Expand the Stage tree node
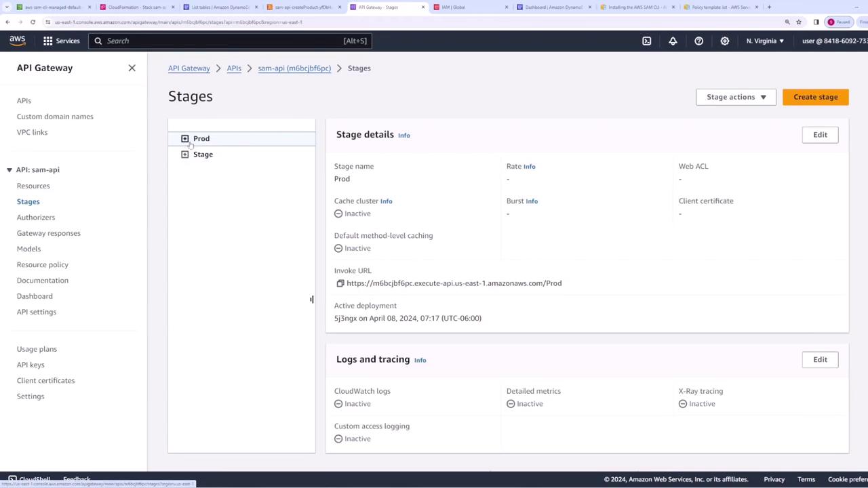Image resolution: width=868 pixels, height=488 pixels. pos(184,155)
